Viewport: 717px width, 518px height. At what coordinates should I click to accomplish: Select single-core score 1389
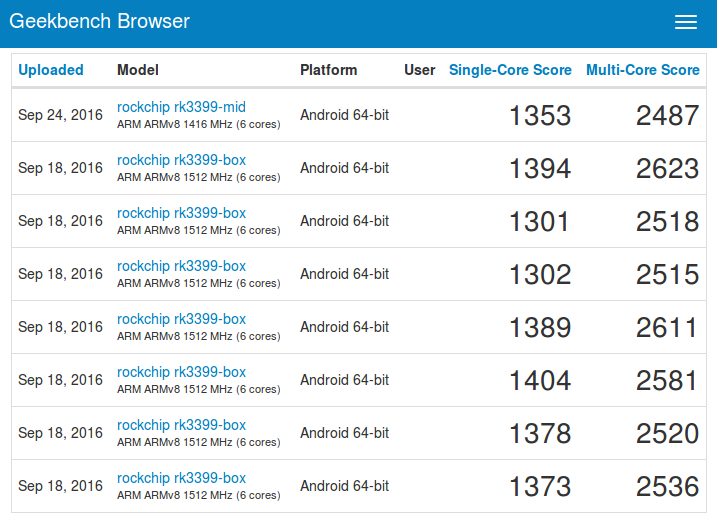point(540,327)
